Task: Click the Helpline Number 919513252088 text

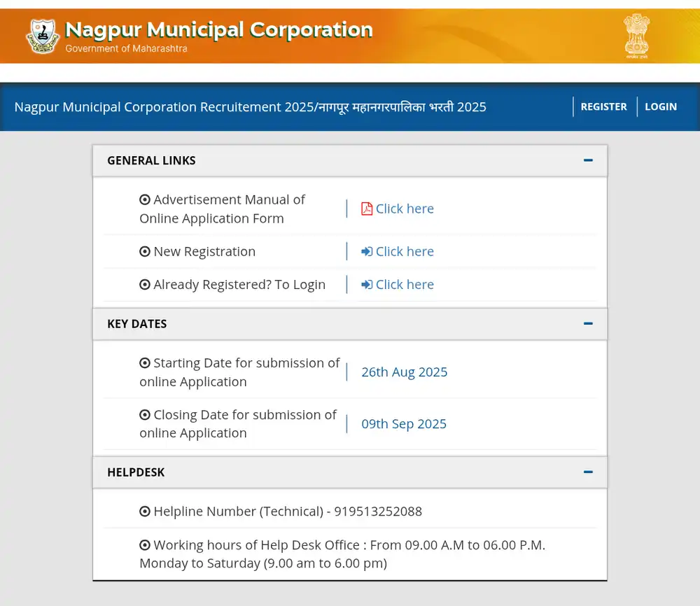Action: click(288, 511)
